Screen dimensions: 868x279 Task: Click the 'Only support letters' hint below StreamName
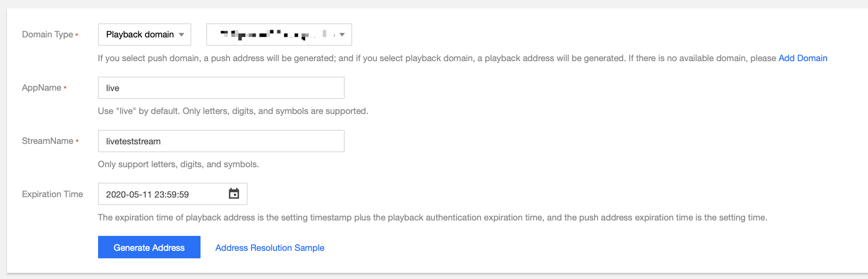[178, 164]
